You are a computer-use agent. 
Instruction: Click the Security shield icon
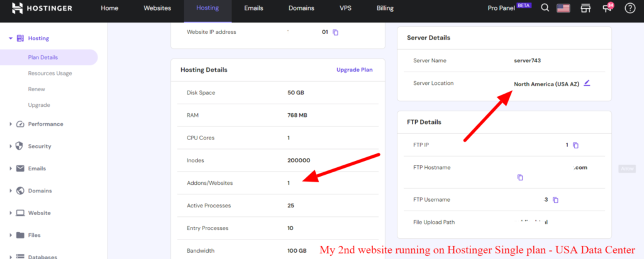coord(19,146)
